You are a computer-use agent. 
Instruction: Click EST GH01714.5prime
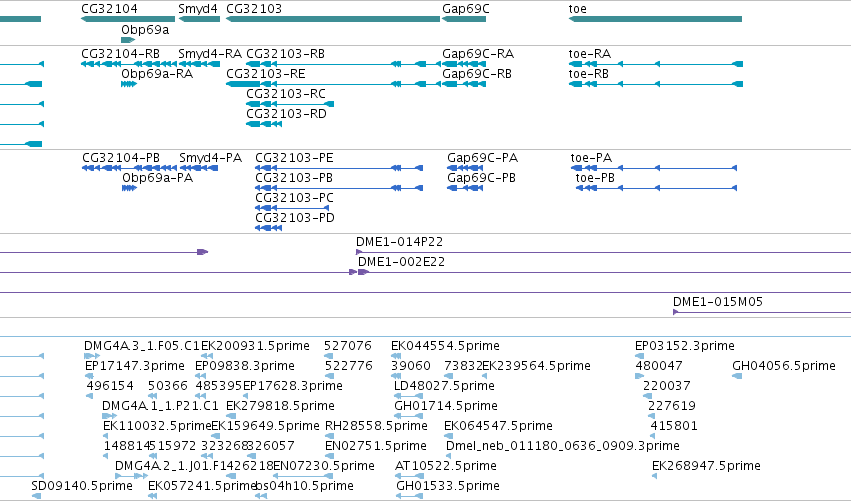tap(446, 407)
